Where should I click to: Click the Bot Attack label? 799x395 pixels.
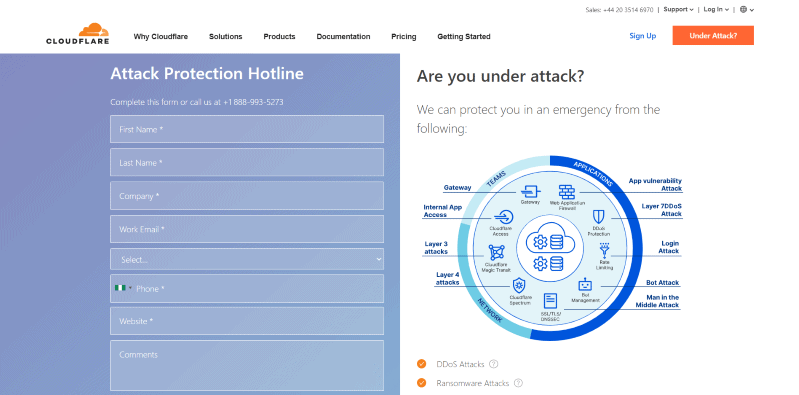click(x=662, y=282)
